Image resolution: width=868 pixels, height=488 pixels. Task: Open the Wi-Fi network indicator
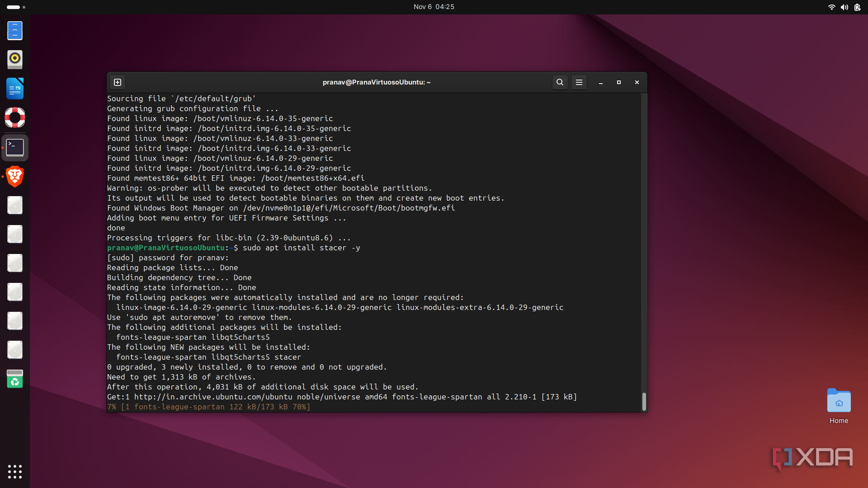tap(831, 7)
